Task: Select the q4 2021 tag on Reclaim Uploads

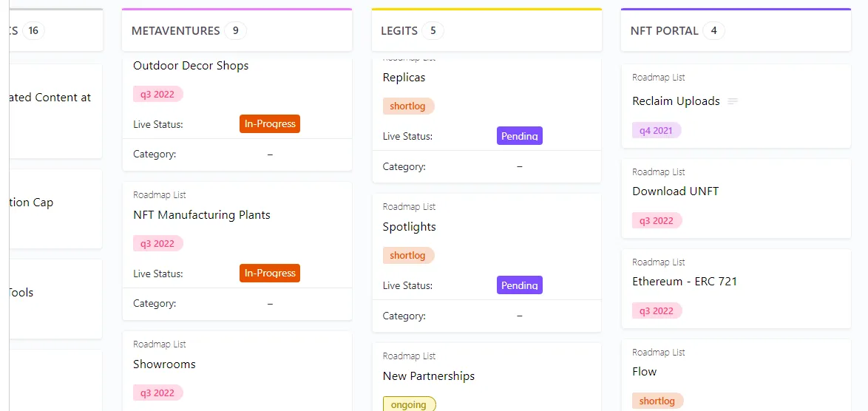Action: click(x=657, y=131)
